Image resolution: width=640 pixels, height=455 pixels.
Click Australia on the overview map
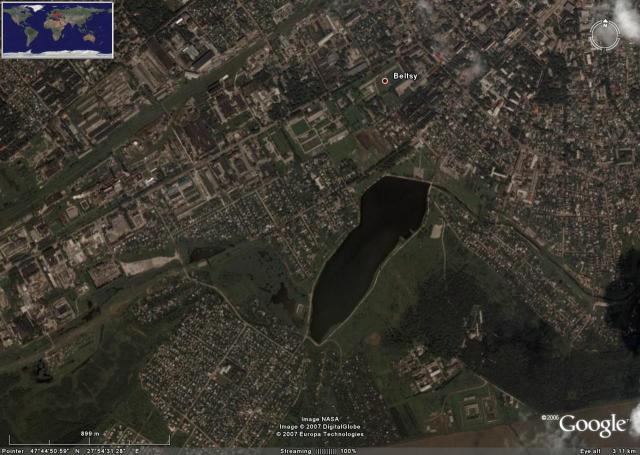point(88,38)
